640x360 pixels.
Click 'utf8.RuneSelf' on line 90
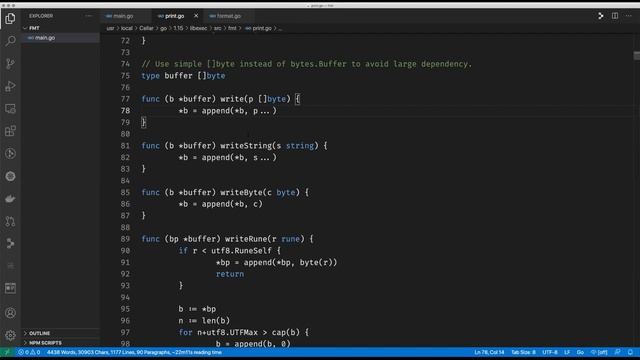241,251
